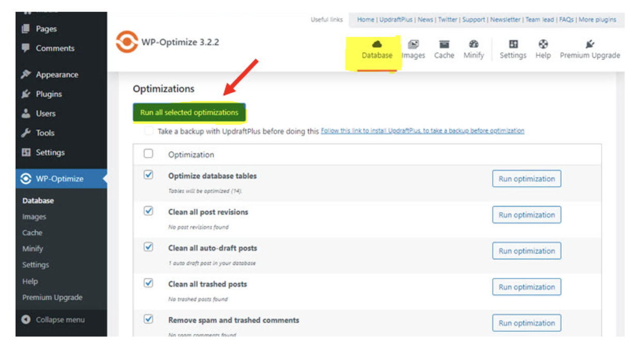Enable Take a backup with UpdraftPlus checkbox
This screenshot has height=353, width=644.
[x=149, y=131]
